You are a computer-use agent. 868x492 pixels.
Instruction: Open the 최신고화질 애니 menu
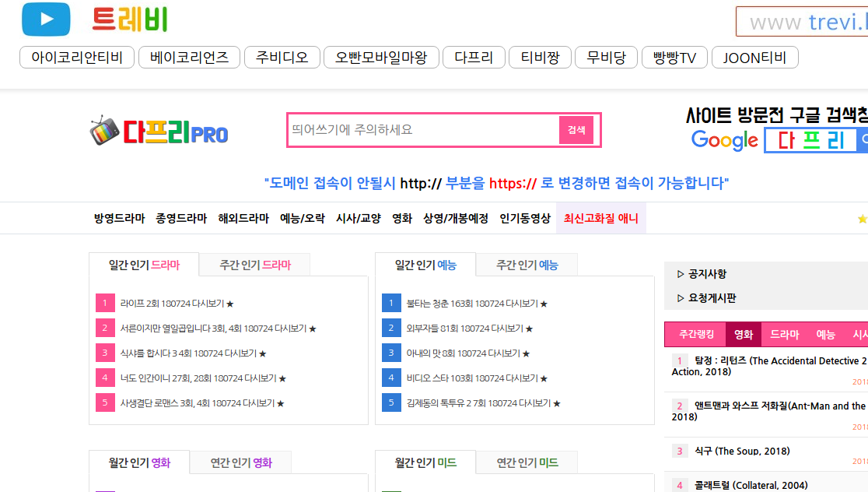point(601,218)
